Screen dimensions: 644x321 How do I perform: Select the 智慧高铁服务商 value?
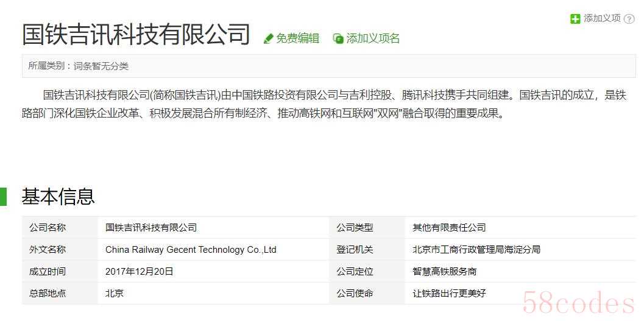(x=445, y=271)
